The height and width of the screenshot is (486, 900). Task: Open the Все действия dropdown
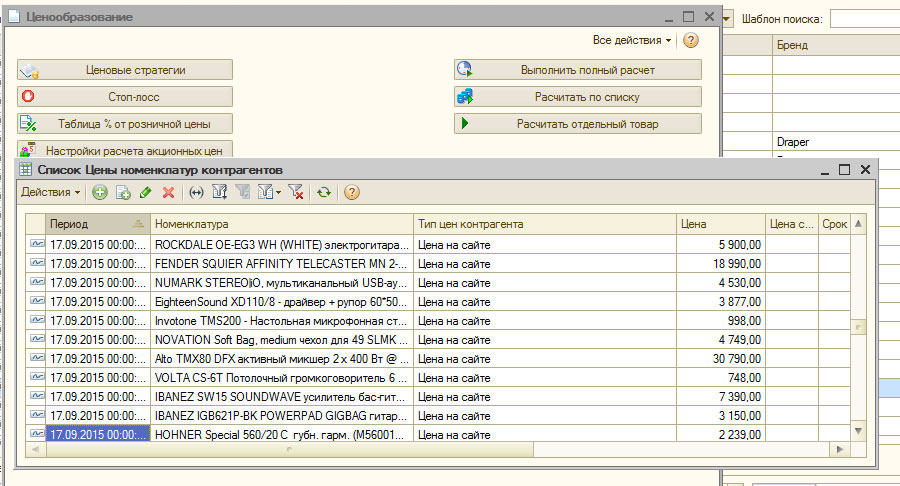click(631, 40)
